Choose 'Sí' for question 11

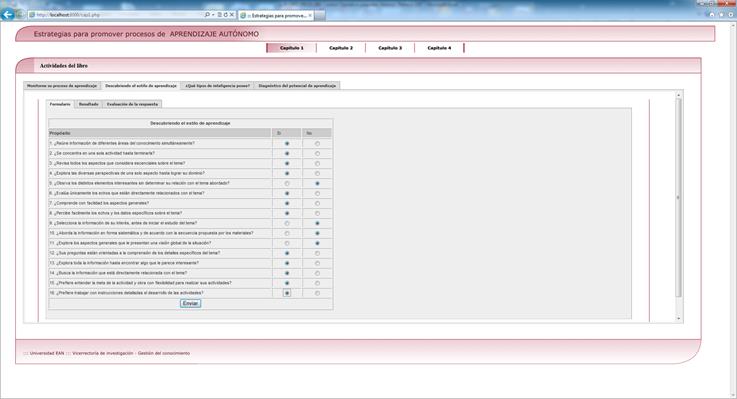click(x=287, y=243)
